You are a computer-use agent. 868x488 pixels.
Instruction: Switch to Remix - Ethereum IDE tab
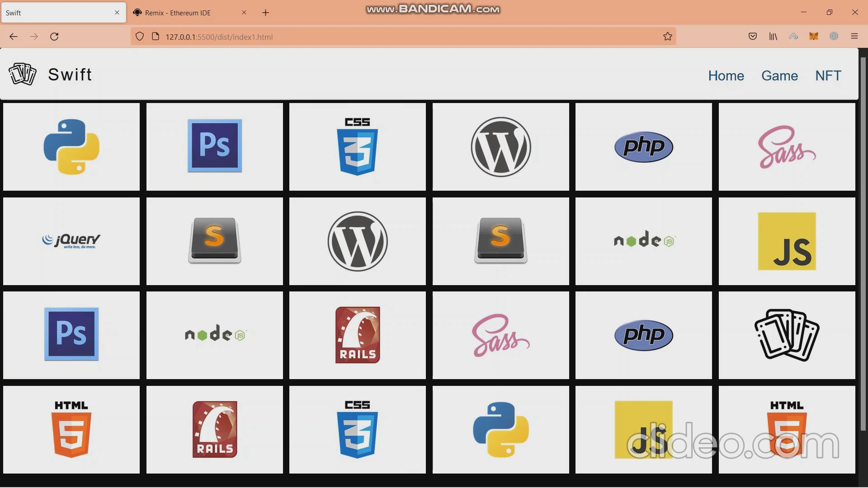[x=190, y=13]
